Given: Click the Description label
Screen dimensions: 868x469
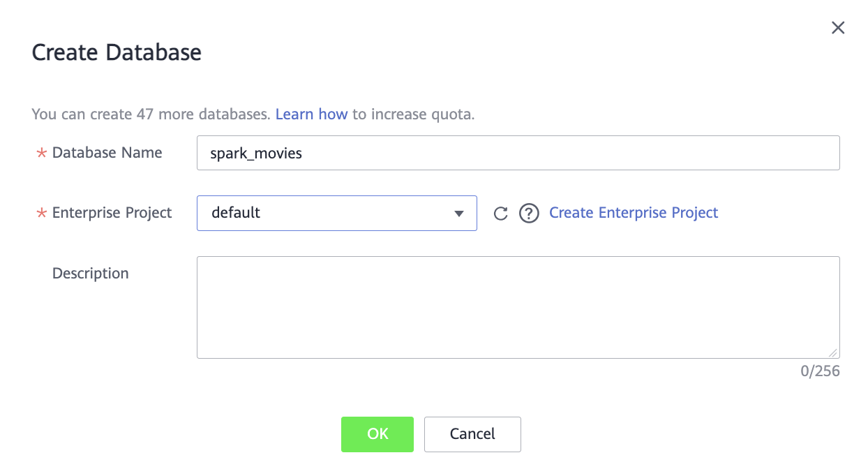Looking at the screenshot, I should (x=91, y=274).
